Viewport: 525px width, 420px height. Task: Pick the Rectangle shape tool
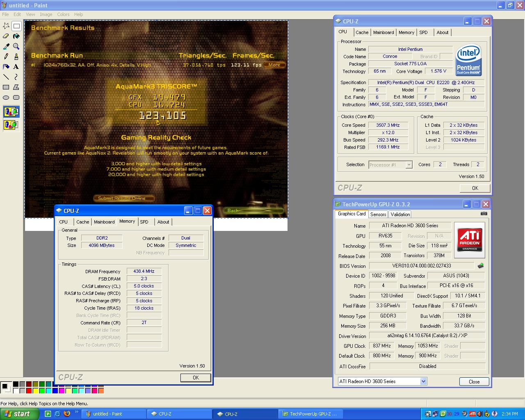6,87
